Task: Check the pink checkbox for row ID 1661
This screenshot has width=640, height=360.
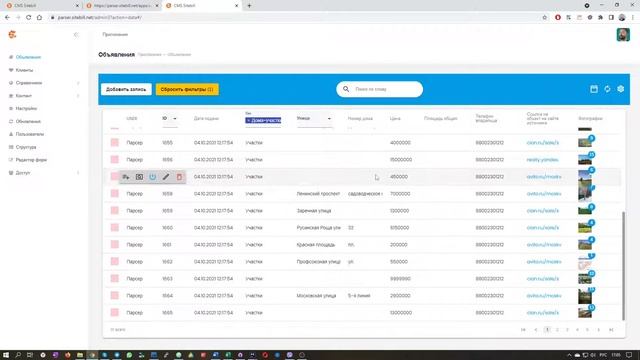Action: coord(115,244)
